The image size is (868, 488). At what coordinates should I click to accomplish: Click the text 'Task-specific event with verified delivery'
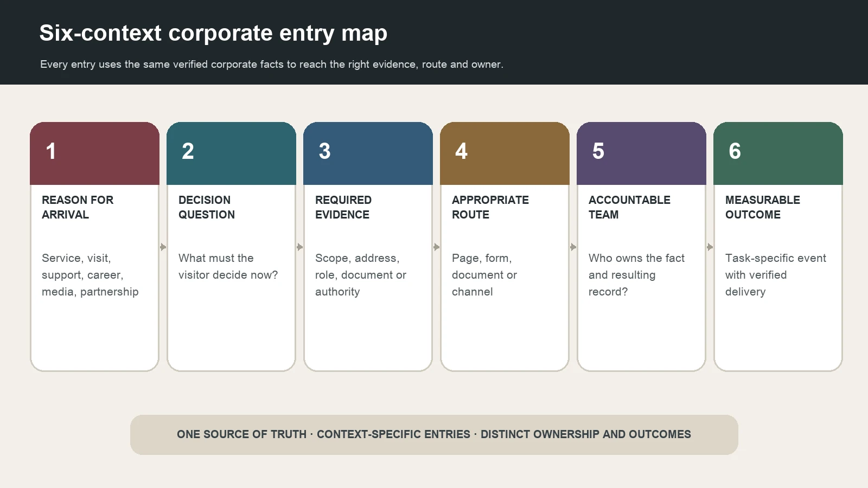click(x=776, y=275)
